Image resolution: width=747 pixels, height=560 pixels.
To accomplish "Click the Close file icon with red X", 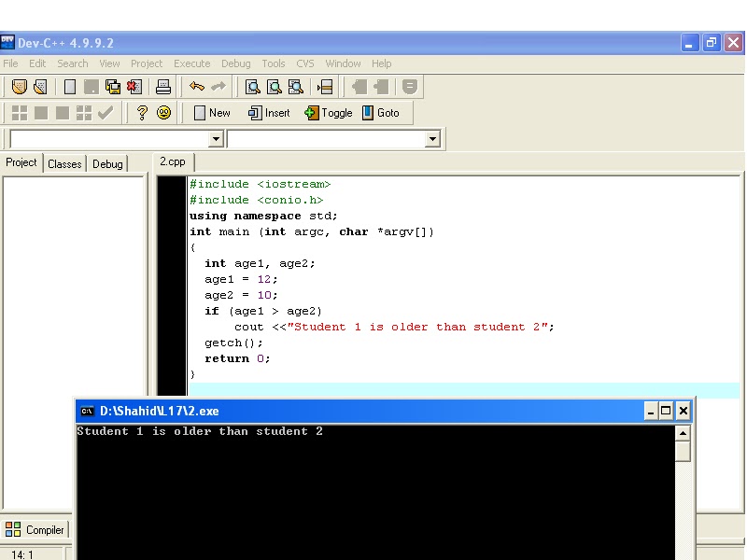I will pyautogui.click(x=134, y=87).
